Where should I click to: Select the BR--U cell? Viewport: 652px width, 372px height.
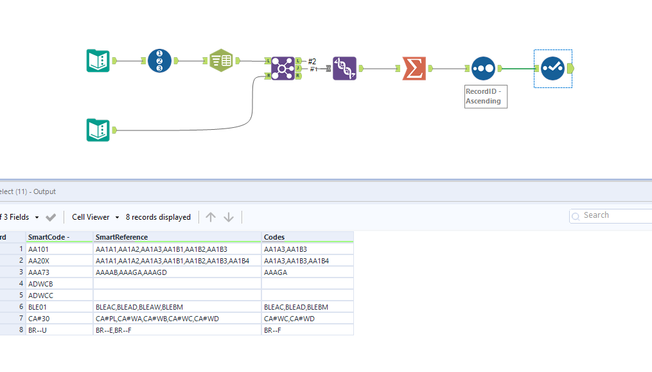click(59, 330)
